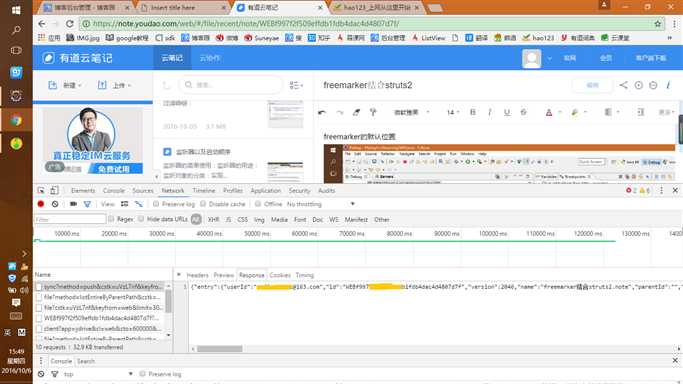The image size is (683, 384).
Task: Stop network recording red button
Action: click(x=41, y=204)
